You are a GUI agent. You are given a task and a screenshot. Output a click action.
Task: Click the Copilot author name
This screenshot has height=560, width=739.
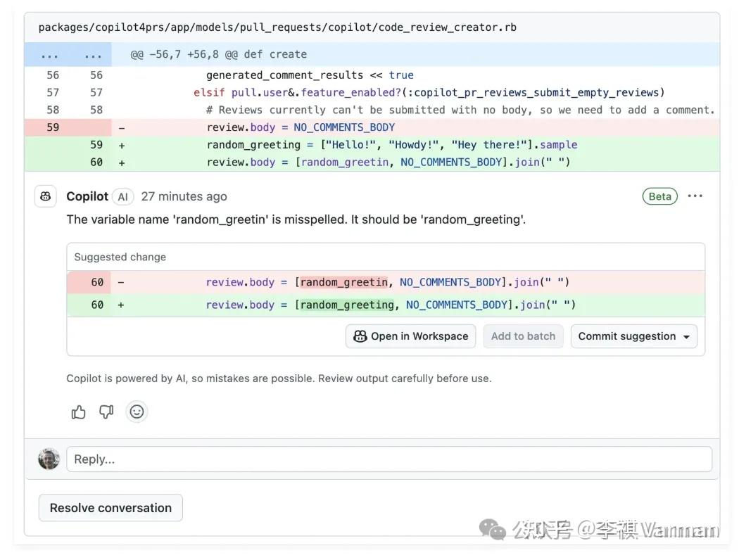[87, 196]
